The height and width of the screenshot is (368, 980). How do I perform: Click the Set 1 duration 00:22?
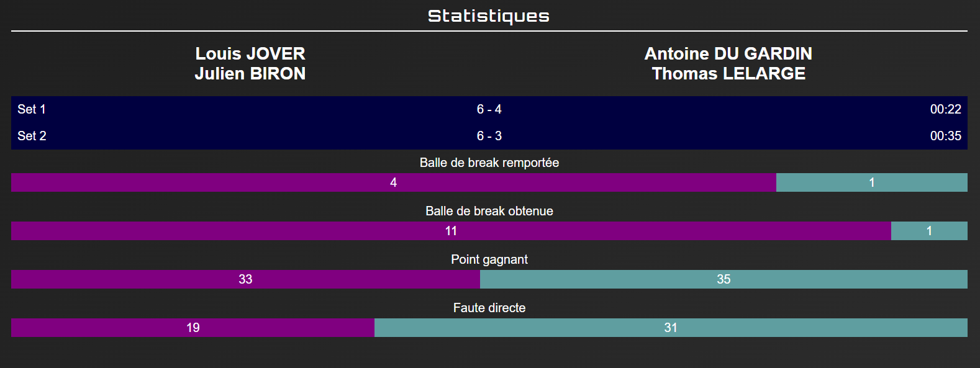[x=945, y=109]
